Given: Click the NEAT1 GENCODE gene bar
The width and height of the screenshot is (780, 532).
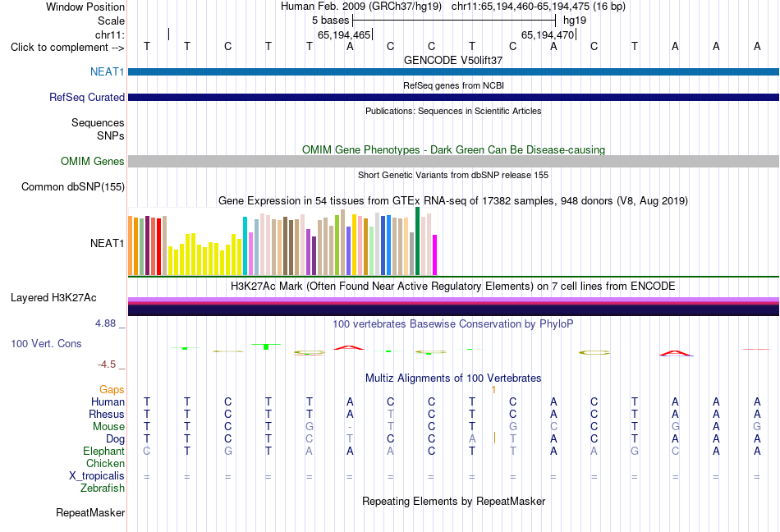Looking at the screenshot, I should pos(453,71).
